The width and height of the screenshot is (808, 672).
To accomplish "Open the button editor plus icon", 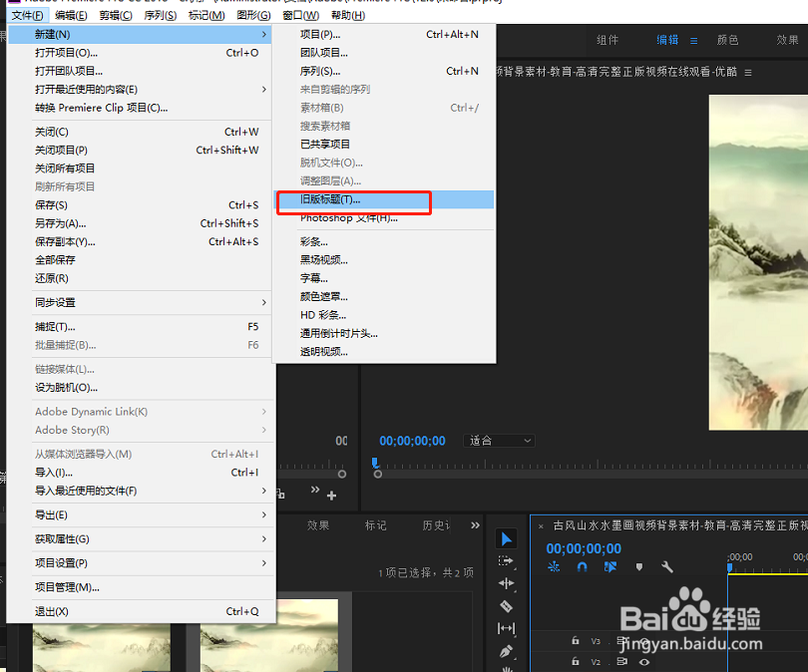I will click(331, 496).
